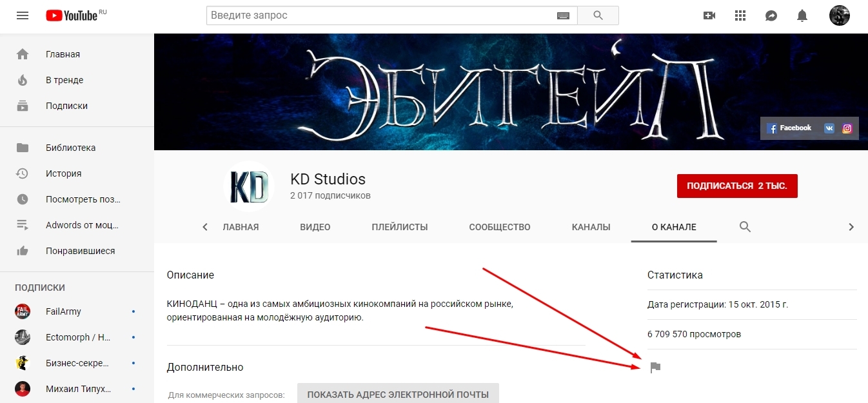Click the report user flag icon
Viewport: 868px width, 403px height.
click(655, 368)
